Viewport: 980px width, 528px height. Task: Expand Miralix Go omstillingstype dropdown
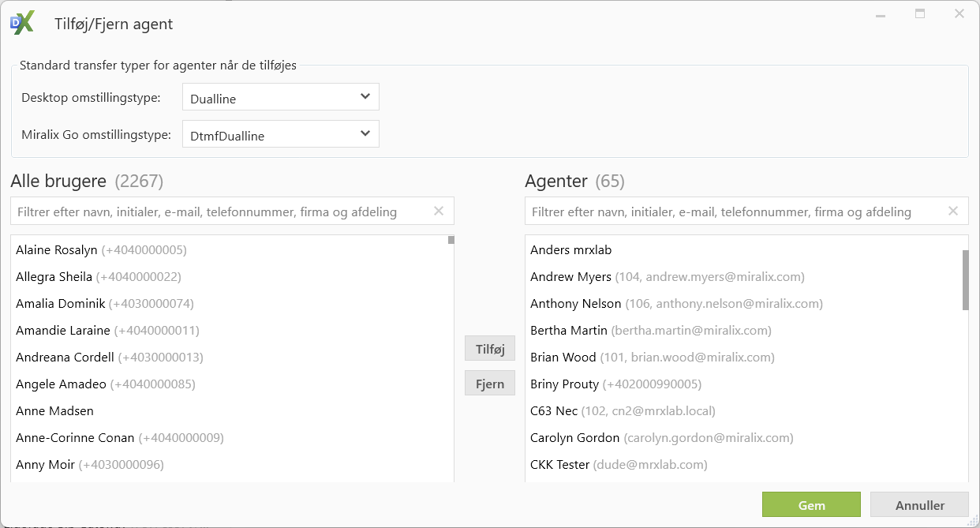click(280, 134)
